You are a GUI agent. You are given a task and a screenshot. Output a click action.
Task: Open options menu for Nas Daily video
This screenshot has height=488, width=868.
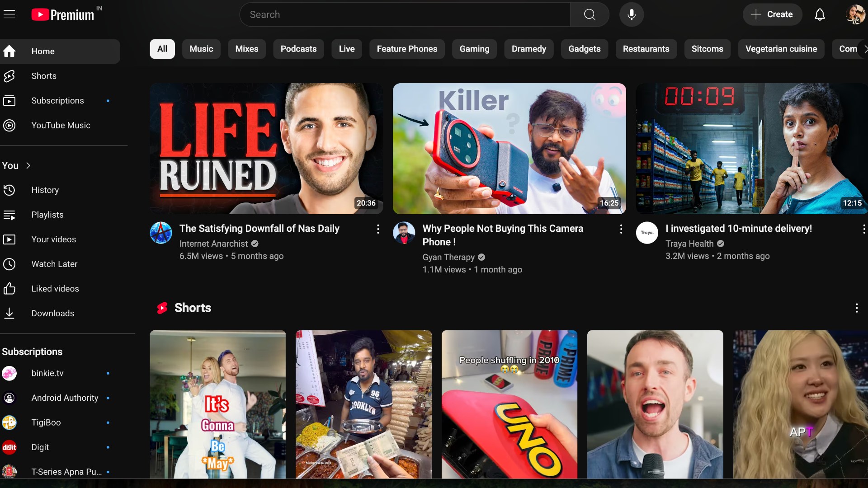pos(378,229)
